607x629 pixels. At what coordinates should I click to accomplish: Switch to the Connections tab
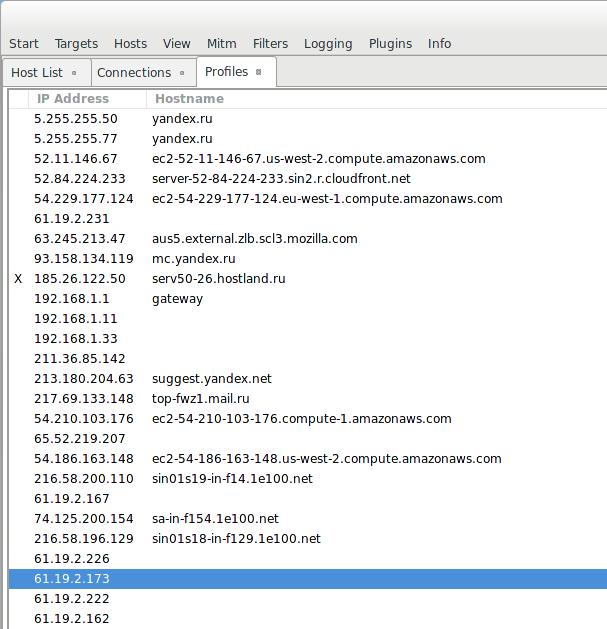tap(134, 72)
